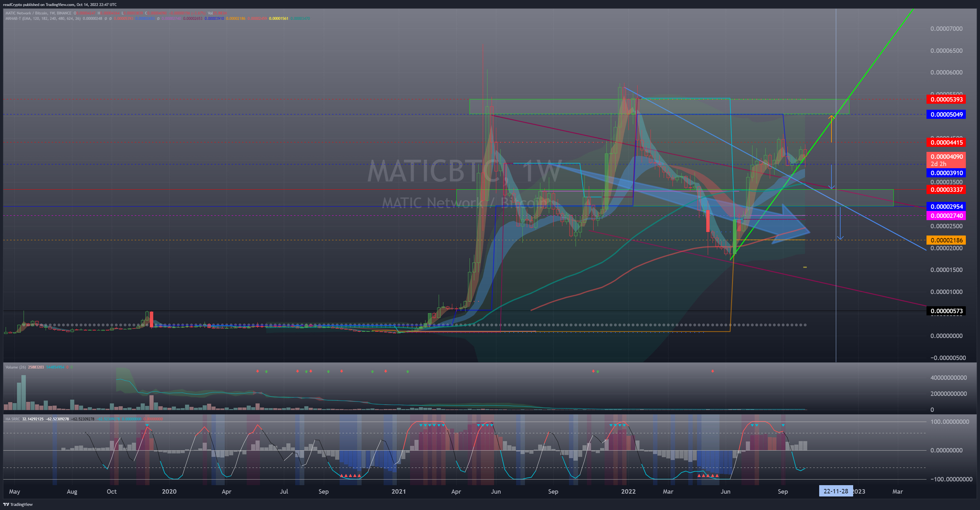Click the TradingView logo

[x=18, y=504]
